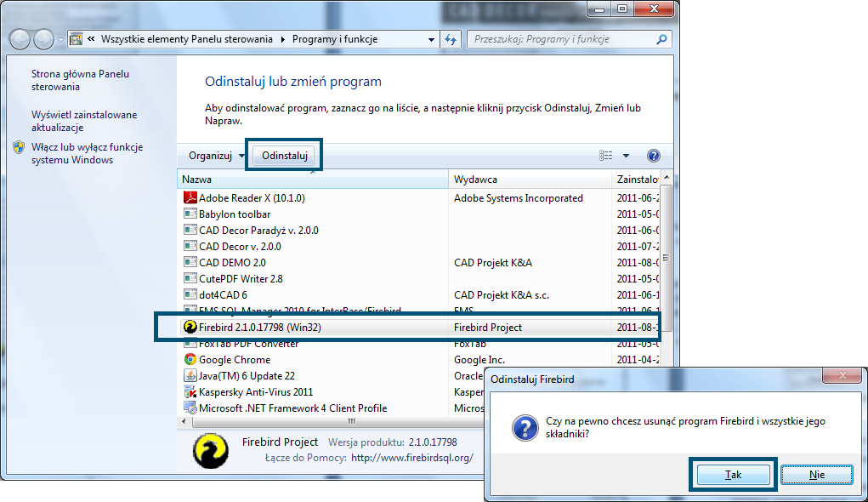Image resolution: width=868 pixels, height=502 pixels.
Task: Open Włącz lub wyłącz funkcje systemu Windows
Action: coord(87,153)
